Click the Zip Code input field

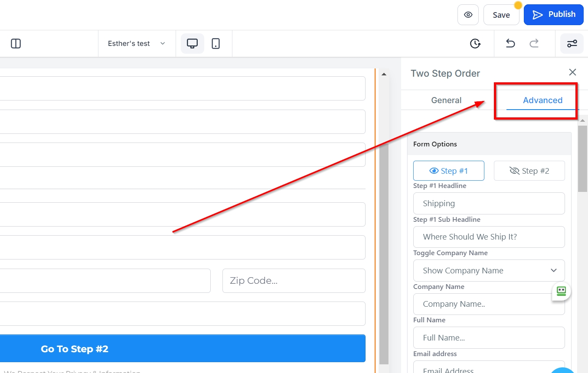click(294, 281)
